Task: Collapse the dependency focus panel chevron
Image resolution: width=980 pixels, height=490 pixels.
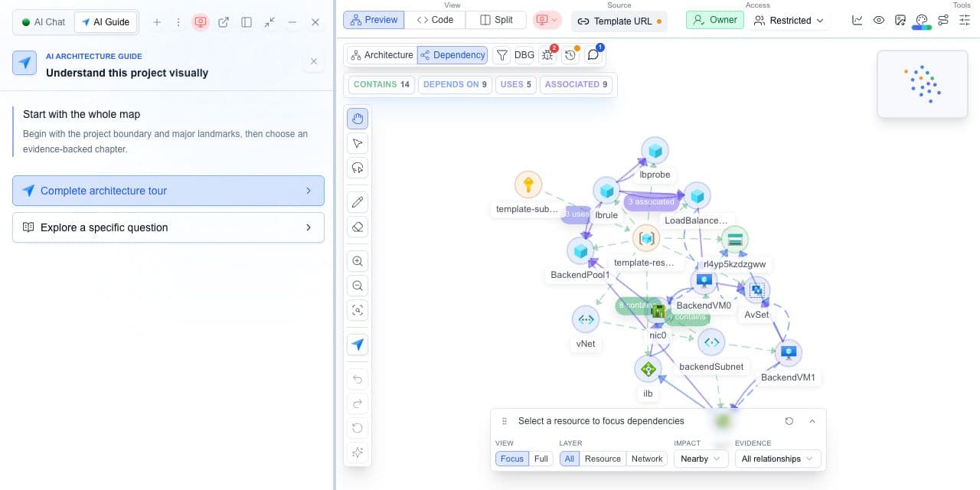Action: [x=812, y=421]
